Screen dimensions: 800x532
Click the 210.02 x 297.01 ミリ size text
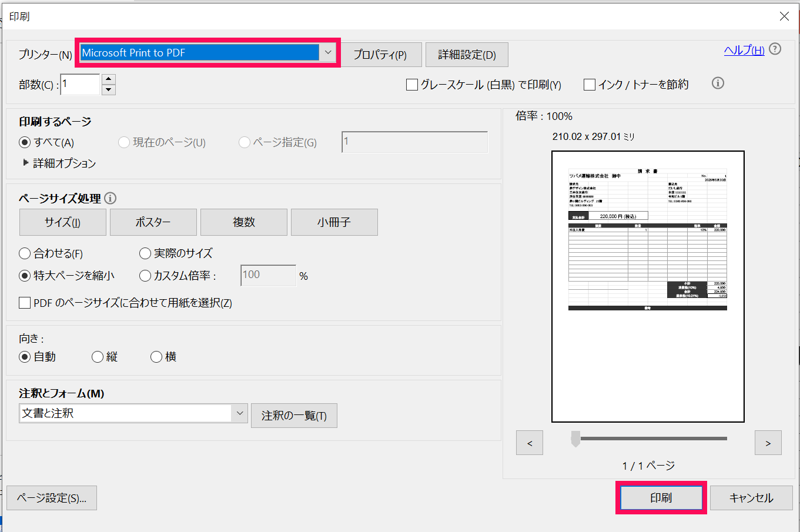pos(594,136)
